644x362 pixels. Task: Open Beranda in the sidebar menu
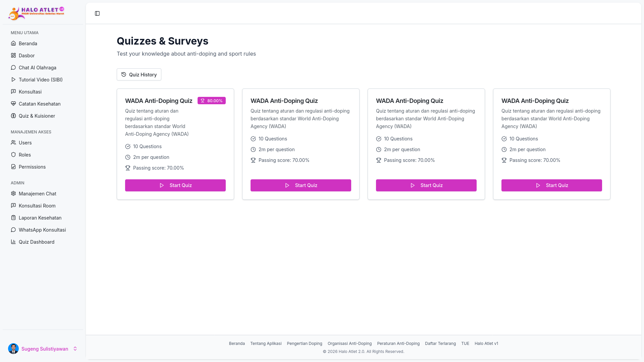(43, 43)
